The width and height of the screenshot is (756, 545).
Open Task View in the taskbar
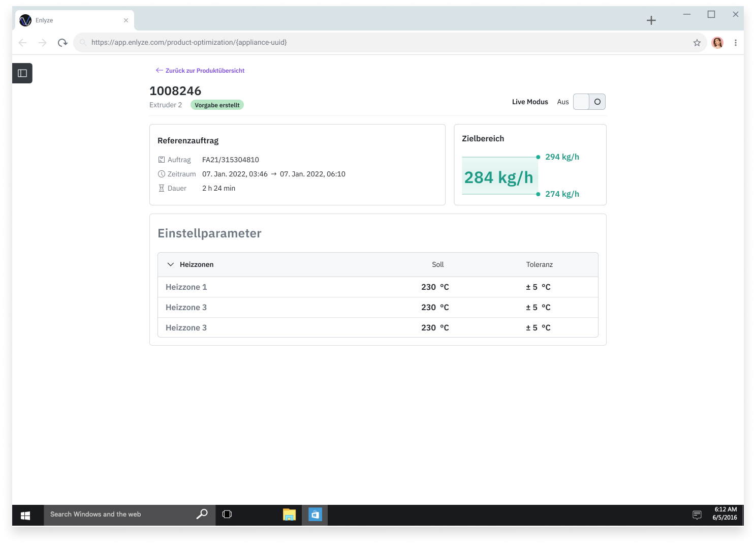[227, 514]
